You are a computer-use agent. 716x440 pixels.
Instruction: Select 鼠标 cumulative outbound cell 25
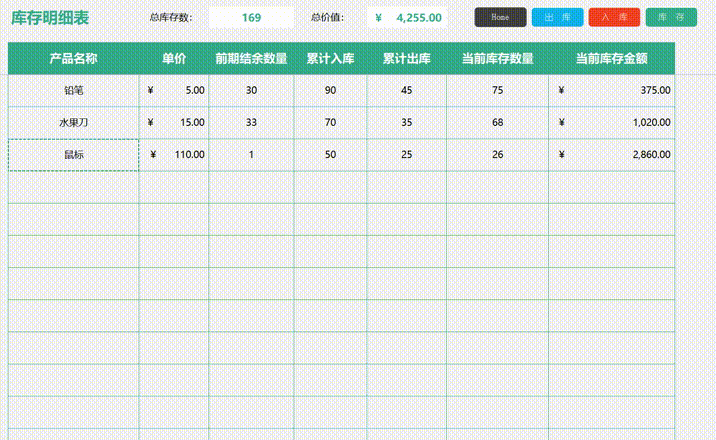(x=406, y=155)
